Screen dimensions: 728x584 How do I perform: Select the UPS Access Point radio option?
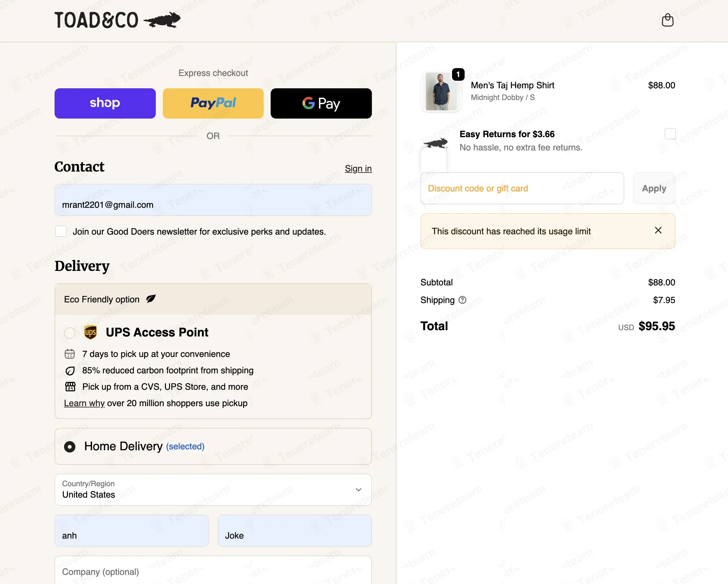(70, 333)
